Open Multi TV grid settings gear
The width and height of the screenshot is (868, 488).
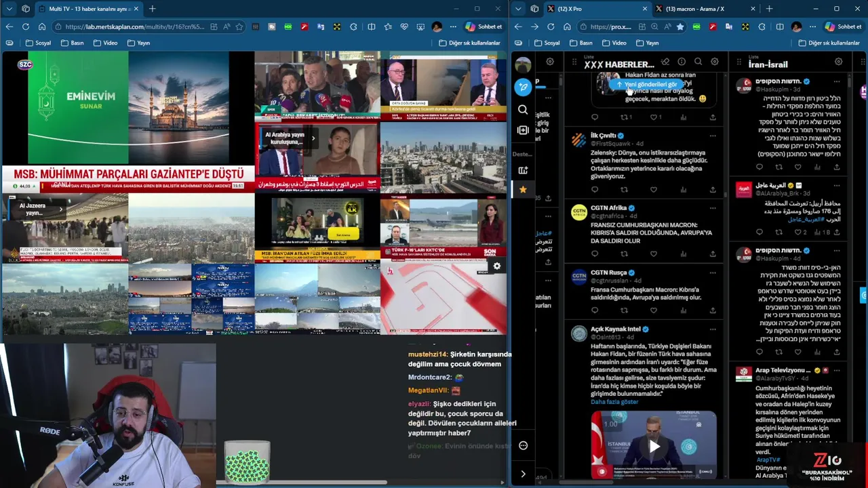coord(496,266)
